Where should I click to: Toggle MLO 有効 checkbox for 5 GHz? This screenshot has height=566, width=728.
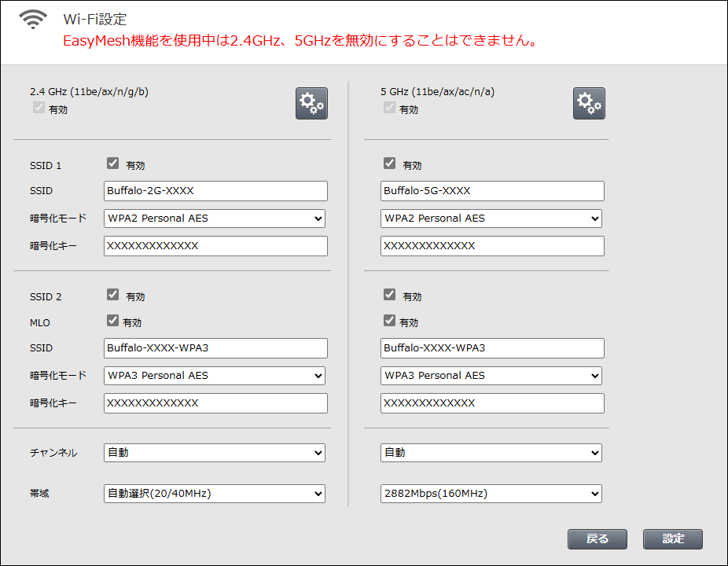[x=389, y=321]
